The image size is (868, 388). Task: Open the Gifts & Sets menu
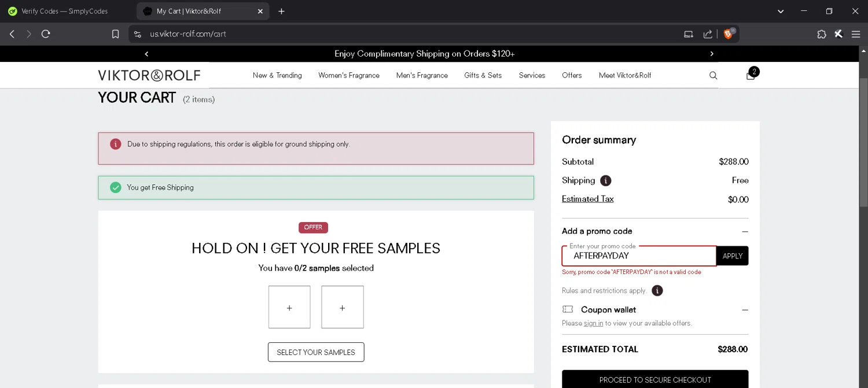coord(483,75)
